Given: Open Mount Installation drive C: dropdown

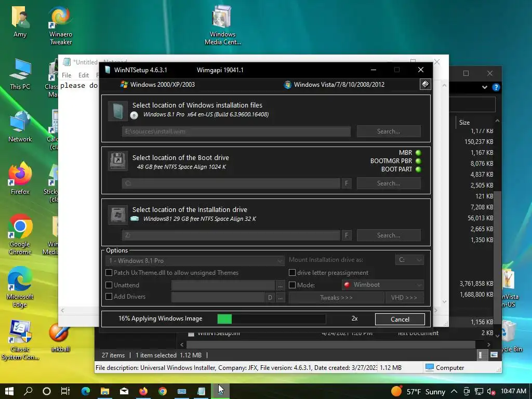Looking at the screenshot, I should [x=409, y=260].
